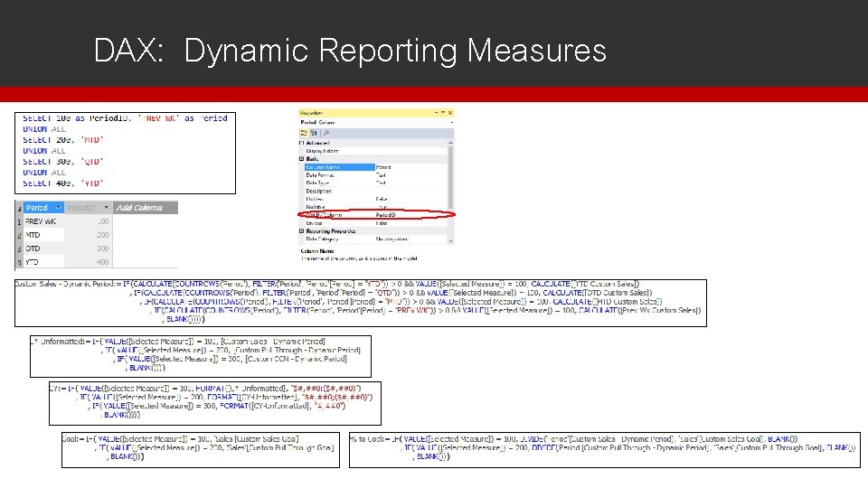Collapse the Reporting Properties group

pos(302,231)
